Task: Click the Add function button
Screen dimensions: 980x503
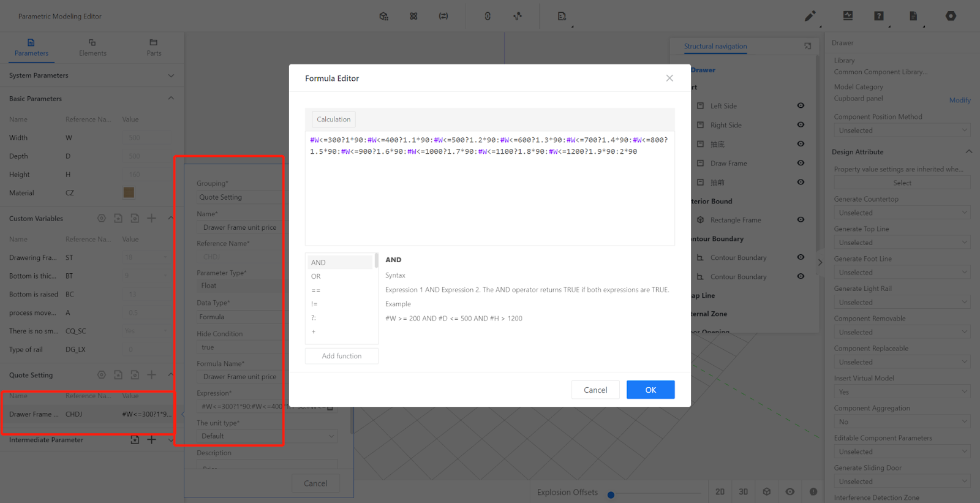Action: (342, 356)
